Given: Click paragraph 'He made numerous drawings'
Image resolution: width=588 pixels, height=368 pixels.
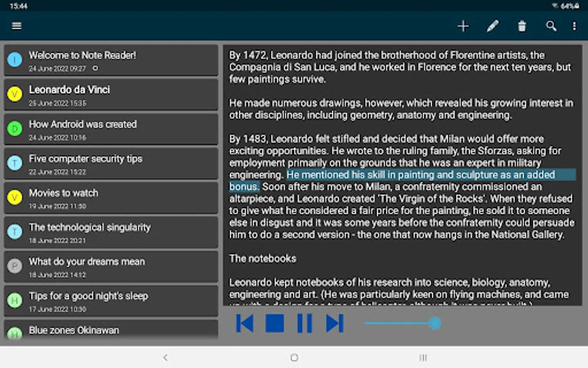Looking at the screenshot, I should [401, 109].
